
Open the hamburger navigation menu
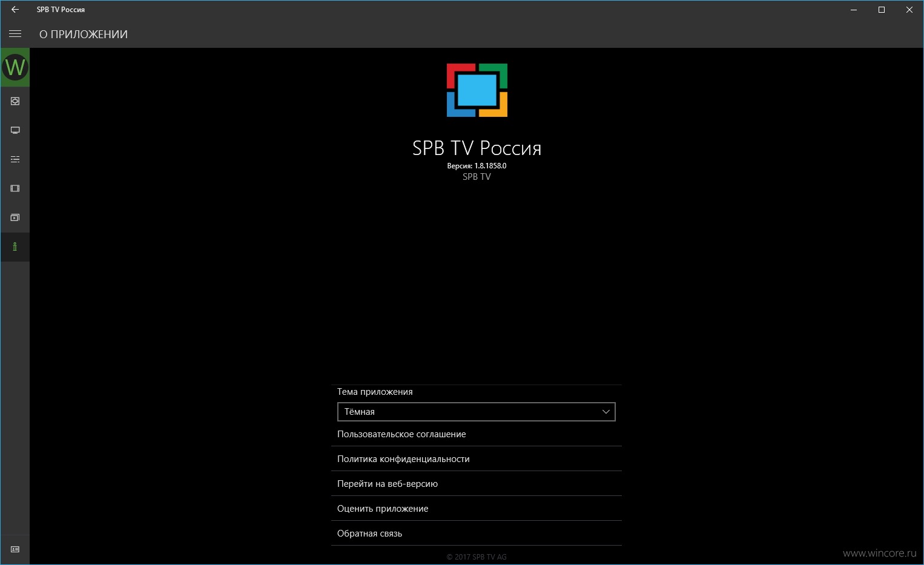tap(15, 34)
